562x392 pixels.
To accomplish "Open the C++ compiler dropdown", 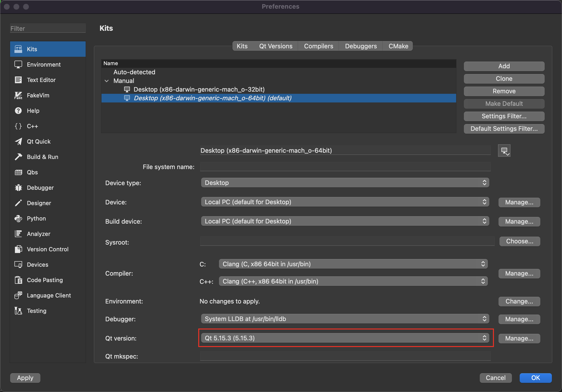I will coord(353,281).
